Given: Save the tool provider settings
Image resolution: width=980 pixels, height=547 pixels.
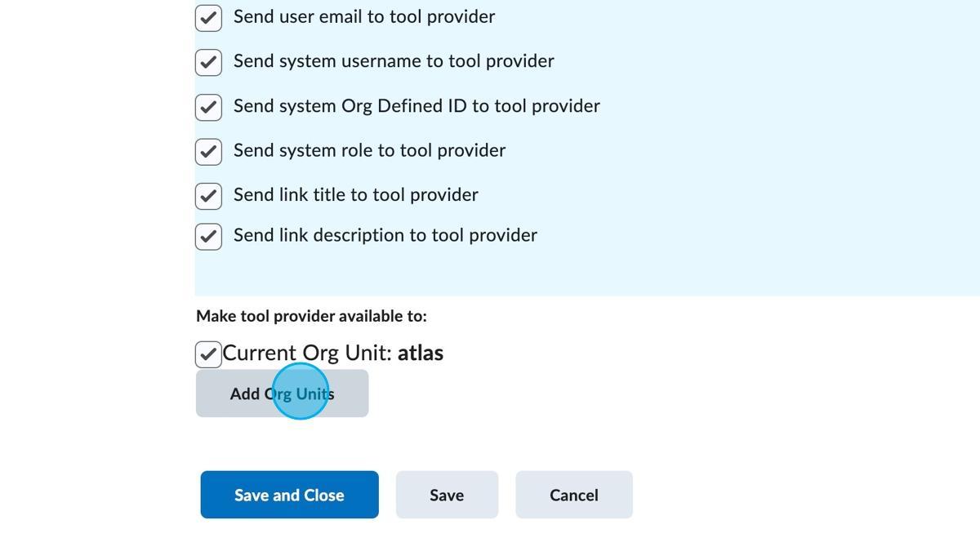Looking at the screenshot, I should click(447, 494).
